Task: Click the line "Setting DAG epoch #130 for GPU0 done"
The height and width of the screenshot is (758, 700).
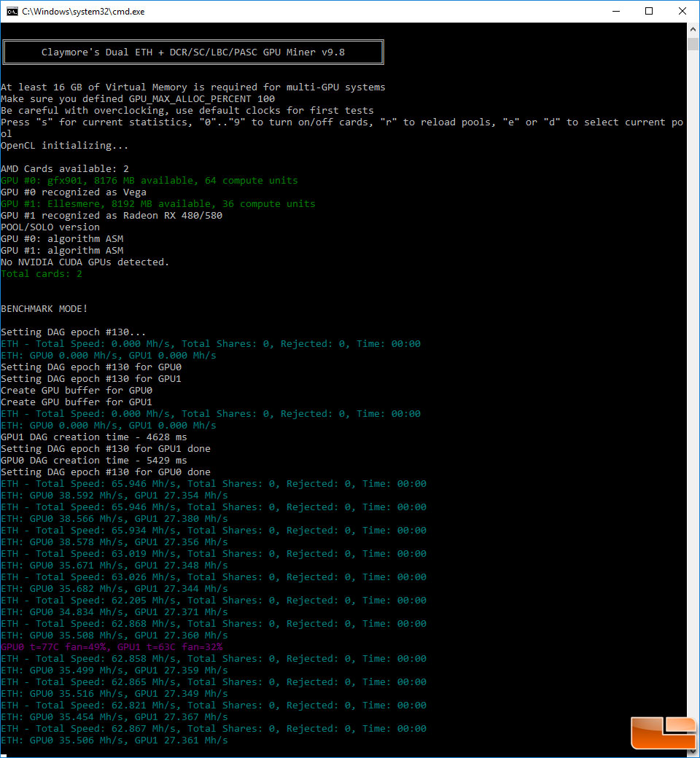Action: pos(106,472)
